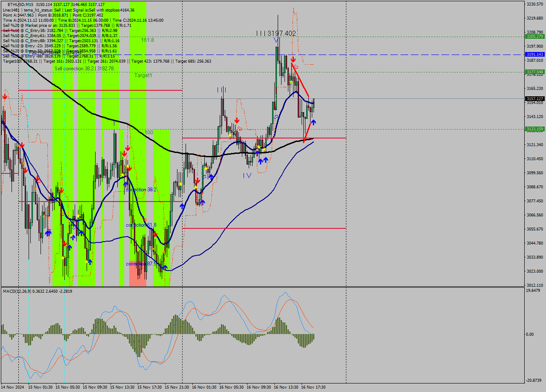
Task: Select the green 'Target1' label
Action: (143, 75)
